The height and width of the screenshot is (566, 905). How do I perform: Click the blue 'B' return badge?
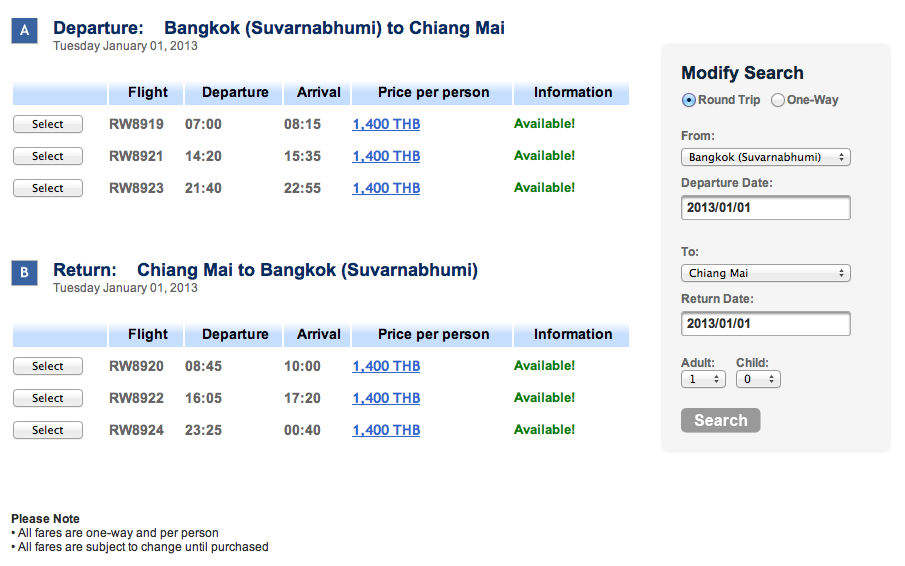pyautogui.click(x=25, y=273)
